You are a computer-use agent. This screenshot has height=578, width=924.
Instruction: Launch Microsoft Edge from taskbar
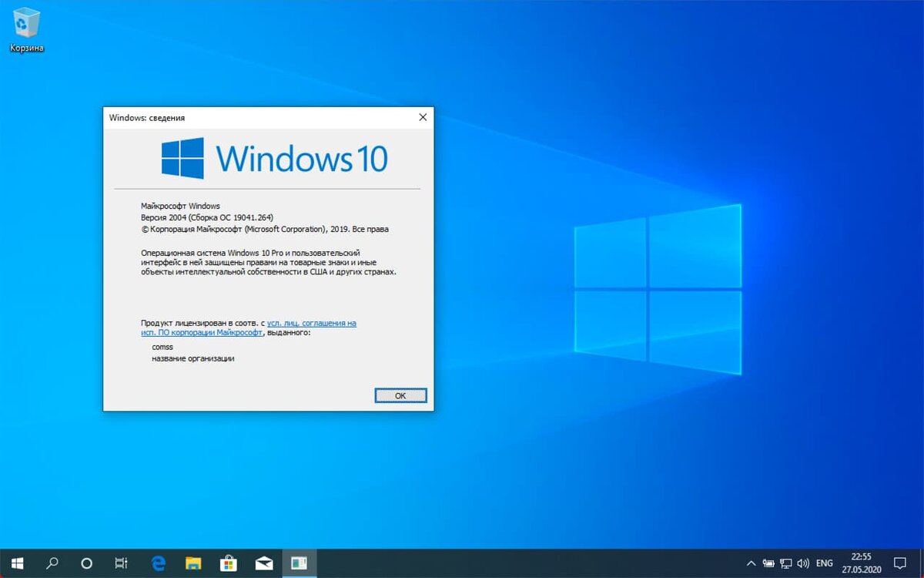159,563
